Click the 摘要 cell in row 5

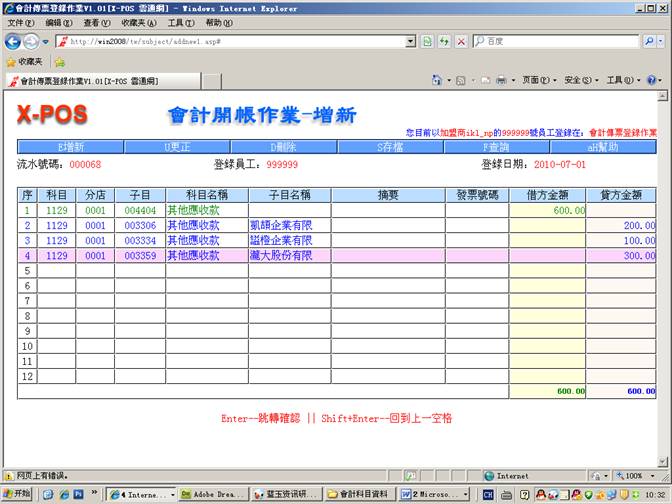pos(388,270)
